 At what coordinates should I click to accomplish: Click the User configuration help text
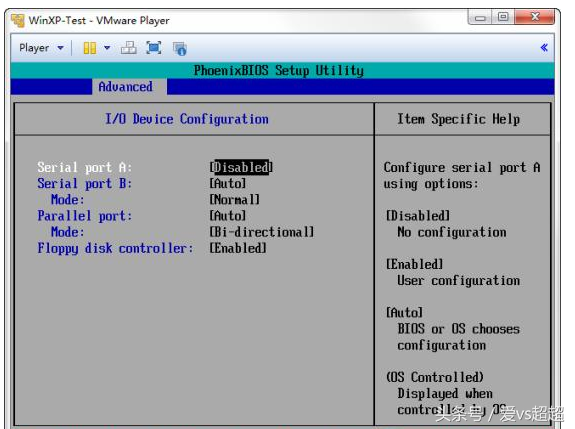click(x=458, y=280)
